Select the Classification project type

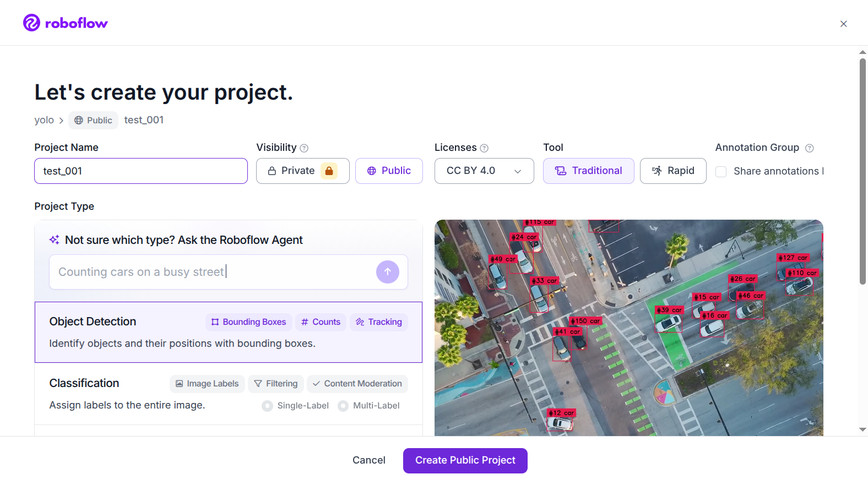click(x=229, y=394)
